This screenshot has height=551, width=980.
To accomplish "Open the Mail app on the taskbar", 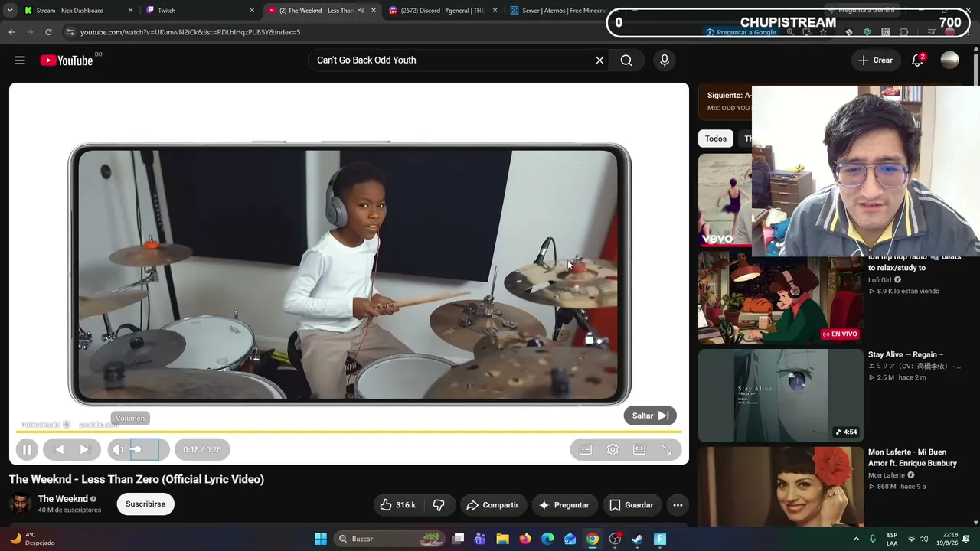I will [x=570, y=539].
